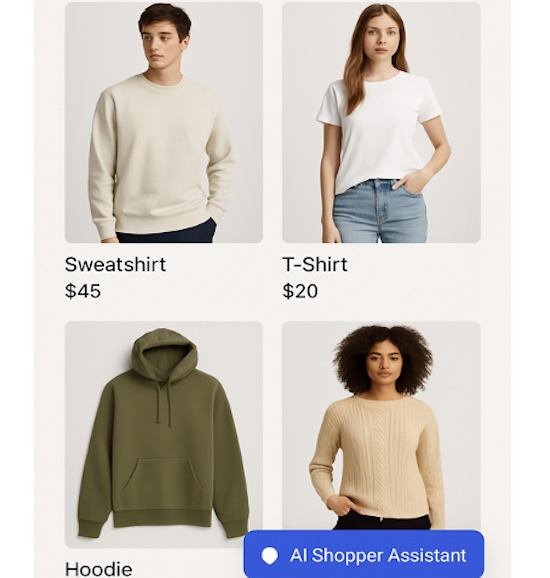Click the T-Shirt product name

tap(315, 264)
